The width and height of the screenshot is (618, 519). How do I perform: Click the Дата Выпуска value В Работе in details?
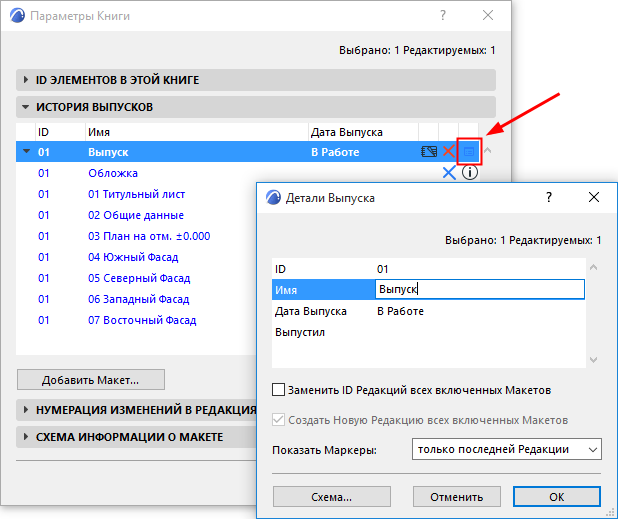[x=400, y=311]
